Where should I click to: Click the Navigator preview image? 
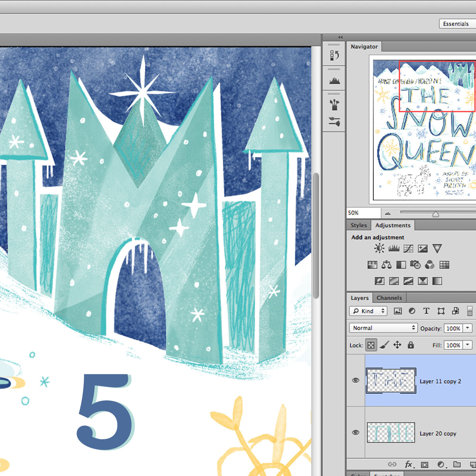(424, 130)
